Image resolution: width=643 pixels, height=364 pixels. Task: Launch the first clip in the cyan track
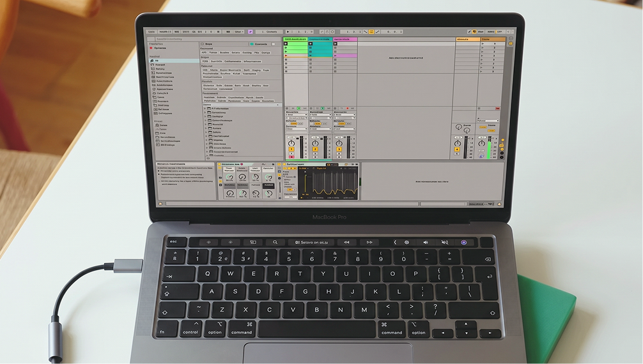tap(311, 43)
